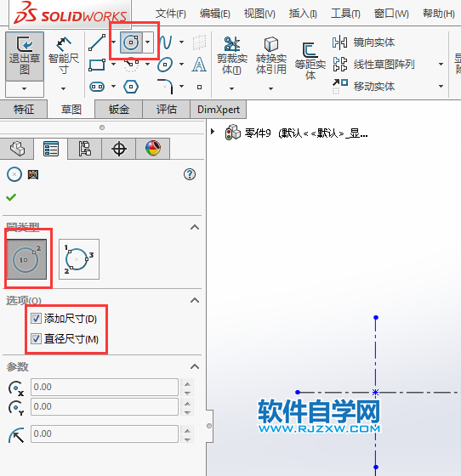The width and height of the screenshot is (461, 476).
Task: Collapse the Circle Type (圆类型) section
Action: pos(195,227)
